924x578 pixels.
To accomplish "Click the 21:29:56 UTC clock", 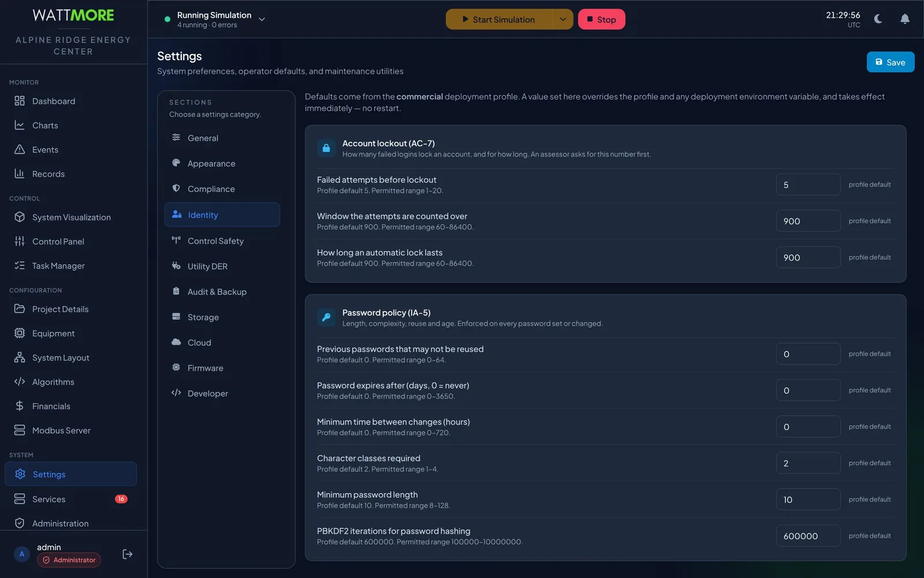I will [x=843, y=19].
